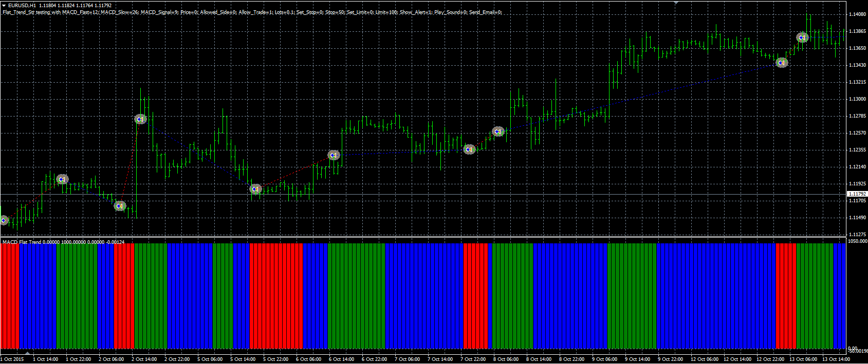Click the 1 Oct 14:00 time axis label
868x364 pixels.
46,359
